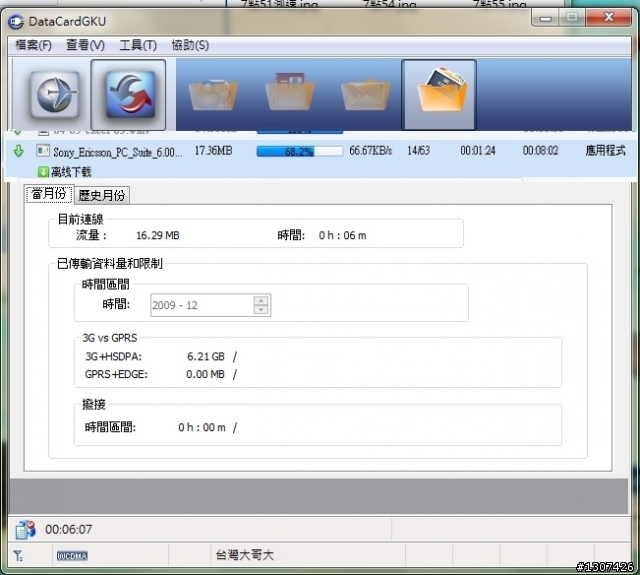Click the 3G+HSDPA: label
The width and height of the screenshot is (640, 575).
click(113, 357)
